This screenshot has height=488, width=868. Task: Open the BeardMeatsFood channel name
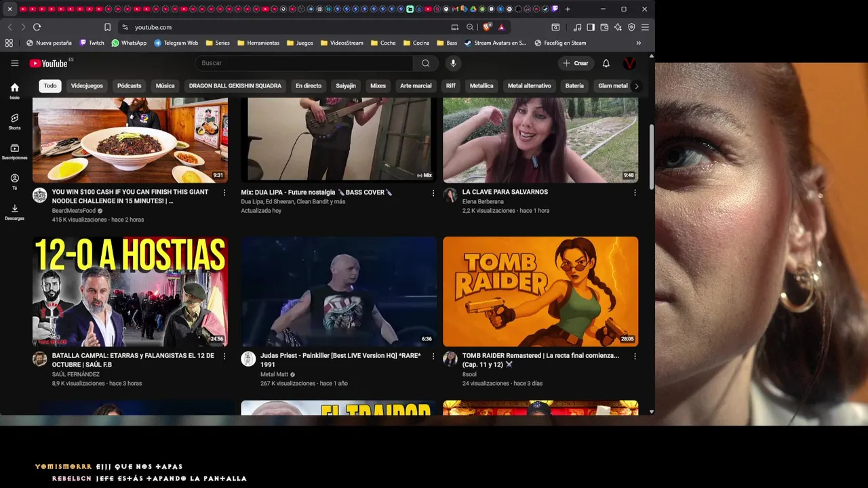[74, 211]
